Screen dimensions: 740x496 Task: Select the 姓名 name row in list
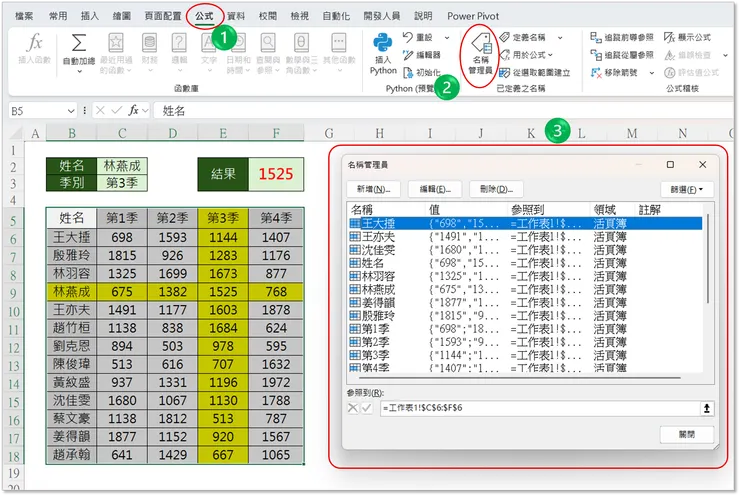[525, 263]
